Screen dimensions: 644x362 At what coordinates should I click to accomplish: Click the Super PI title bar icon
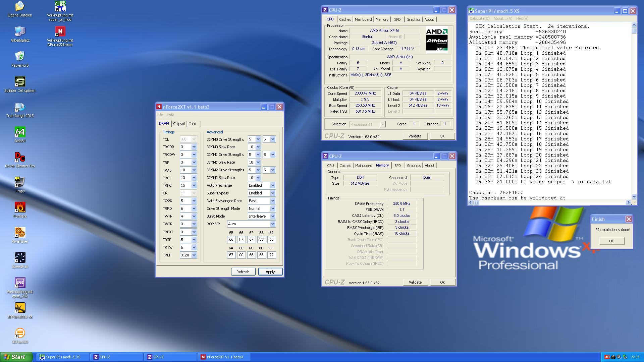pos(471,11)
